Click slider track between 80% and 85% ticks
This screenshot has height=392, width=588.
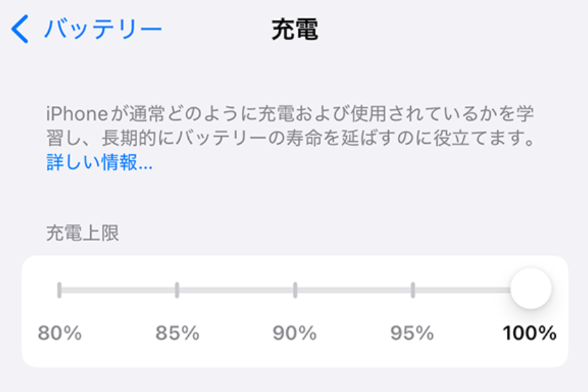click(118, 289)
